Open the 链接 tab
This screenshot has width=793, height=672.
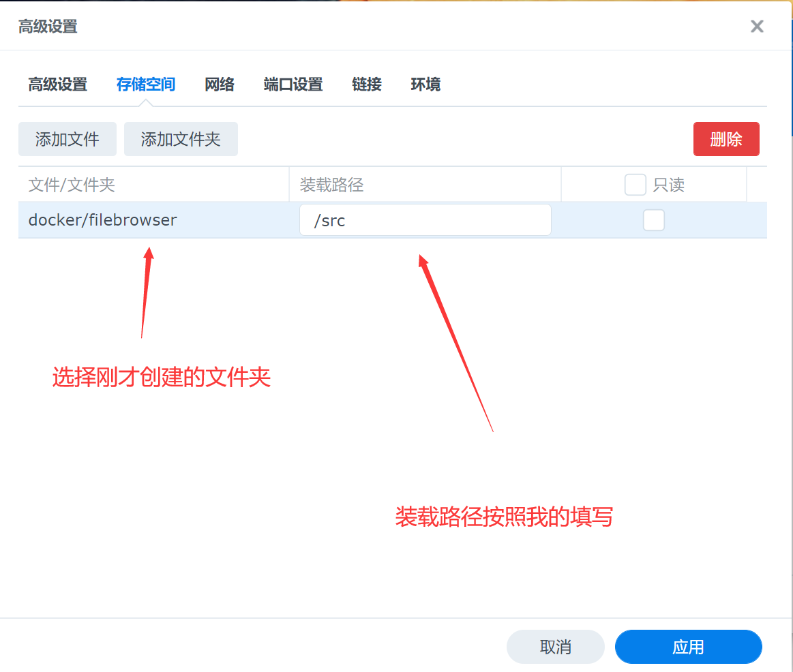click(367, 85)
